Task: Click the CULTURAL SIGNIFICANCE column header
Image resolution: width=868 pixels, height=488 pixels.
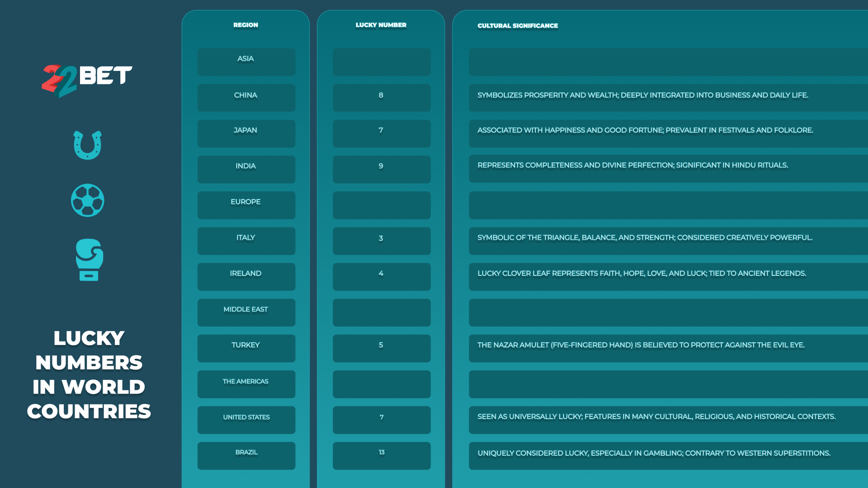Action: [518, 26]
